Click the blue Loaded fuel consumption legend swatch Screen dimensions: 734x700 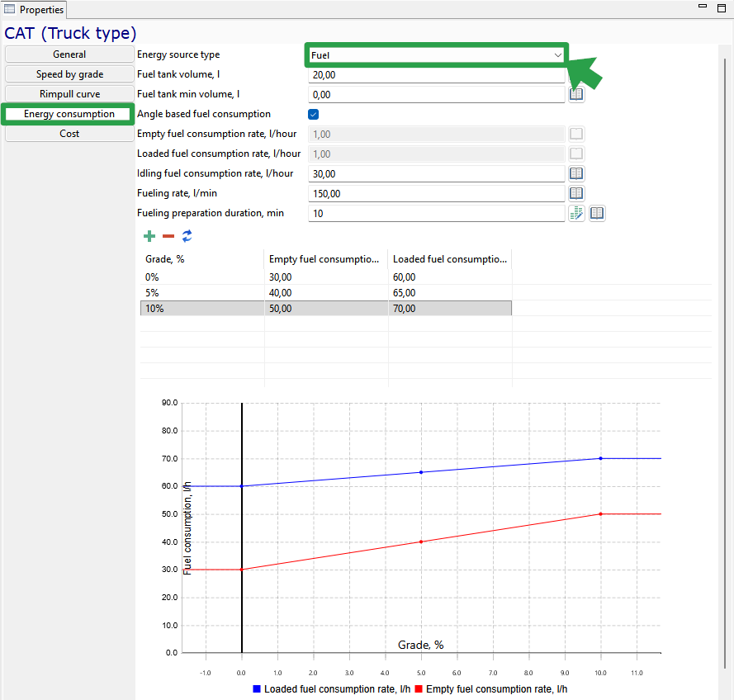257,688
